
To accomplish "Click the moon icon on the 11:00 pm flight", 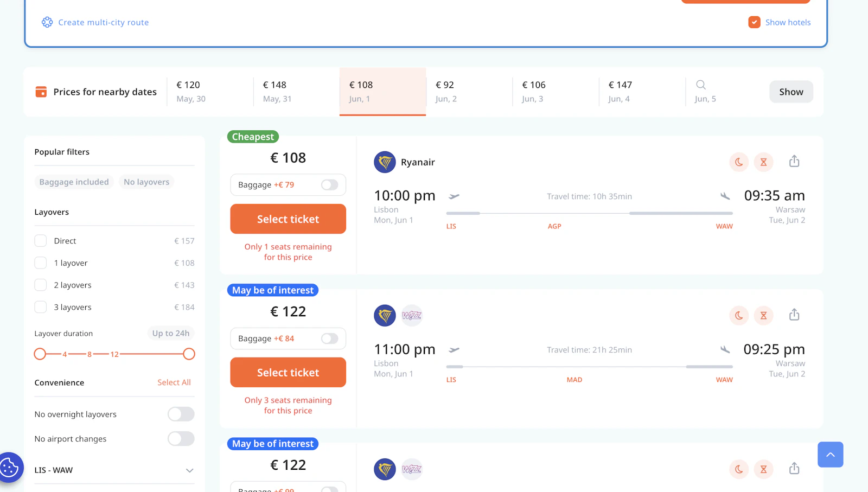I will [x=739, y=315].
